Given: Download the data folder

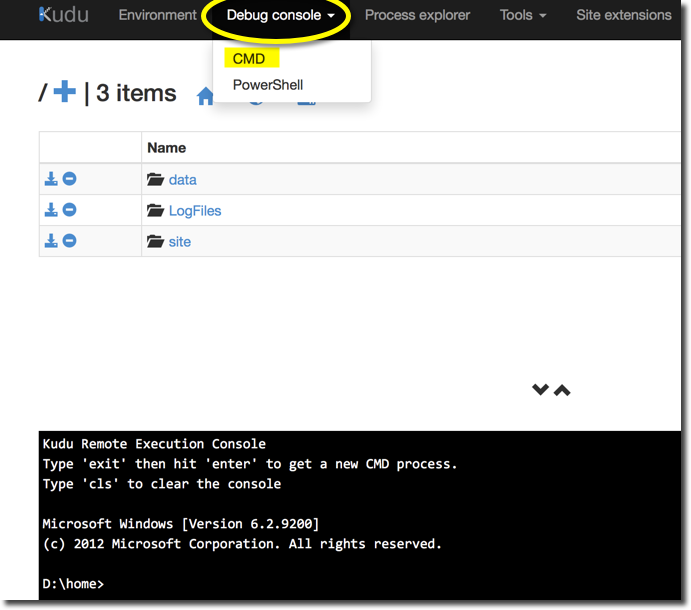Looking at the screenshot, I should pyautogui.click(x=51, y=179).
